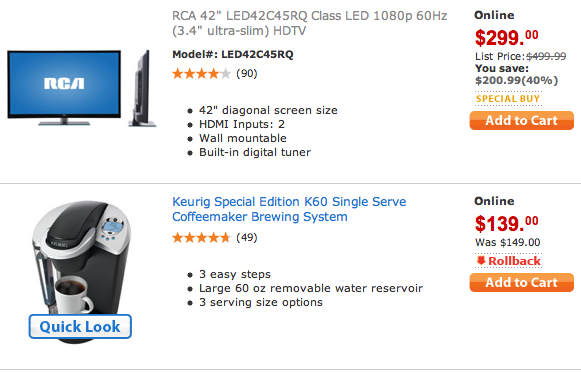Click the red Rollback arrow icon

click(x=481, y=260)
